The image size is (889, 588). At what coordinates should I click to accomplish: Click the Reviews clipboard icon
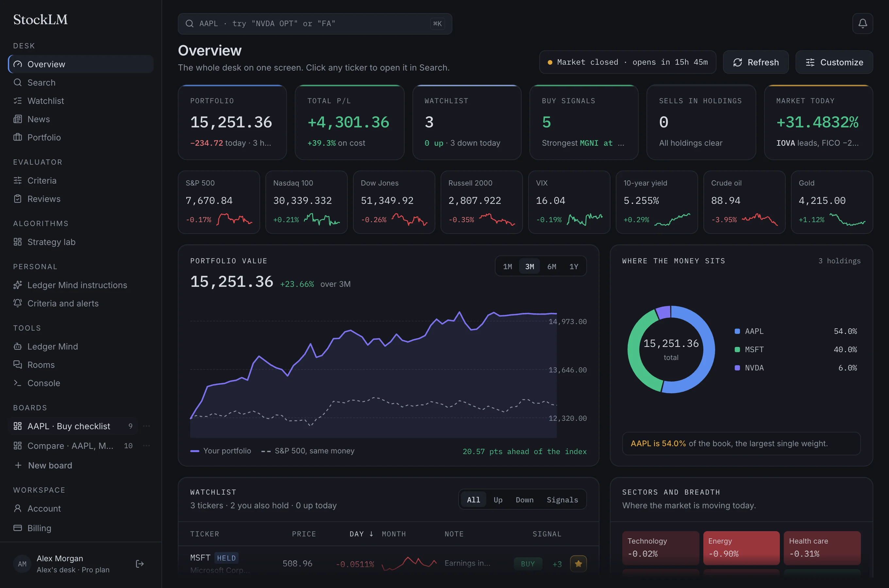(18, 199)
